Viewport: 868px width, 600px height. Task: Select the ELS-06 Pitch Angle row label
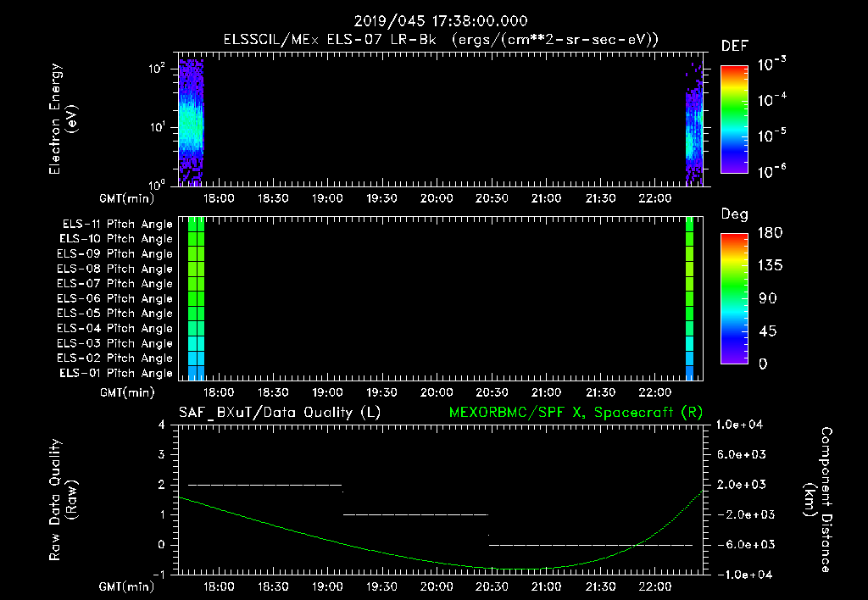coord(115,299)
